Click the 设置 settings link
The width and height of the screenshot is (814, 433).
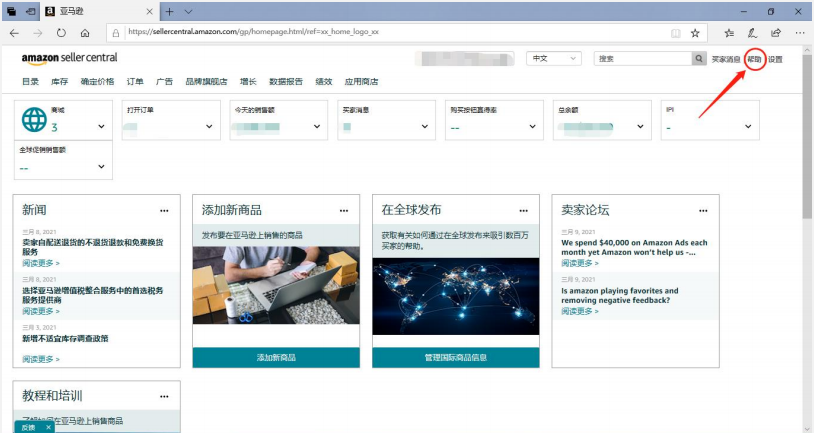(775, 59)
